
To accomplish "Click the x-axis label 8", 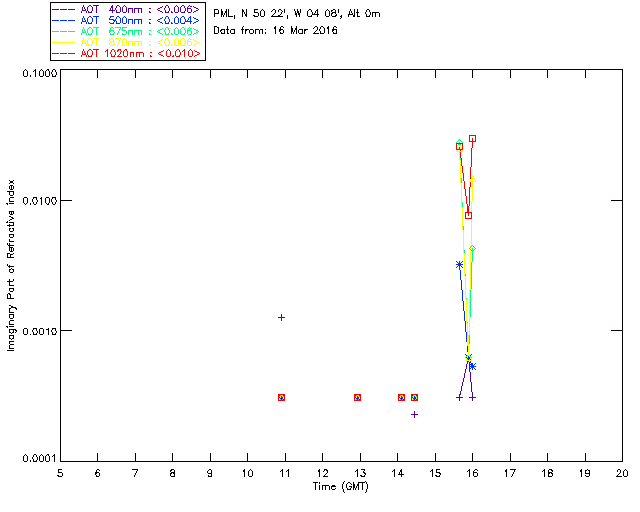I will tap(173, 473).
